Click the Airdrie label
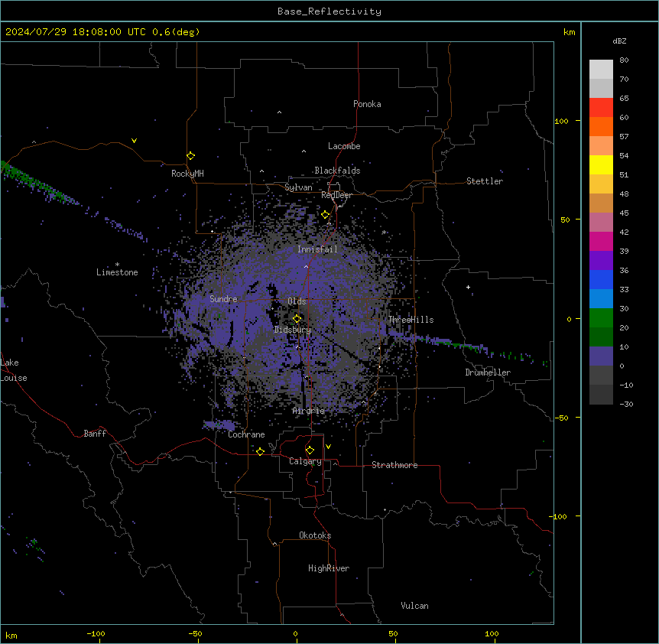The image size is (659, 644). (309, 411)
